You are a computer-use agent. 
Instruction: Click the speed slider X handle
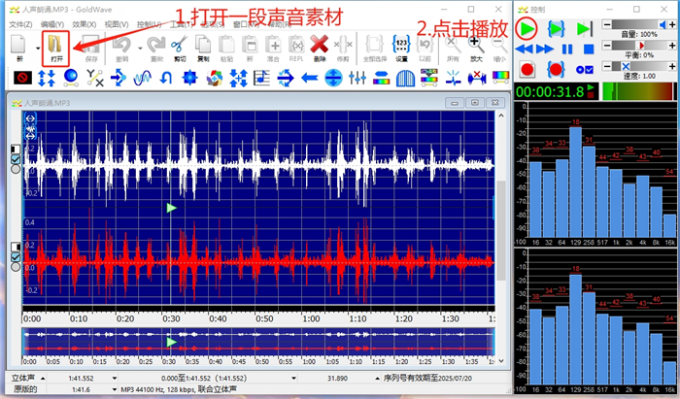(x=626, y=66)
